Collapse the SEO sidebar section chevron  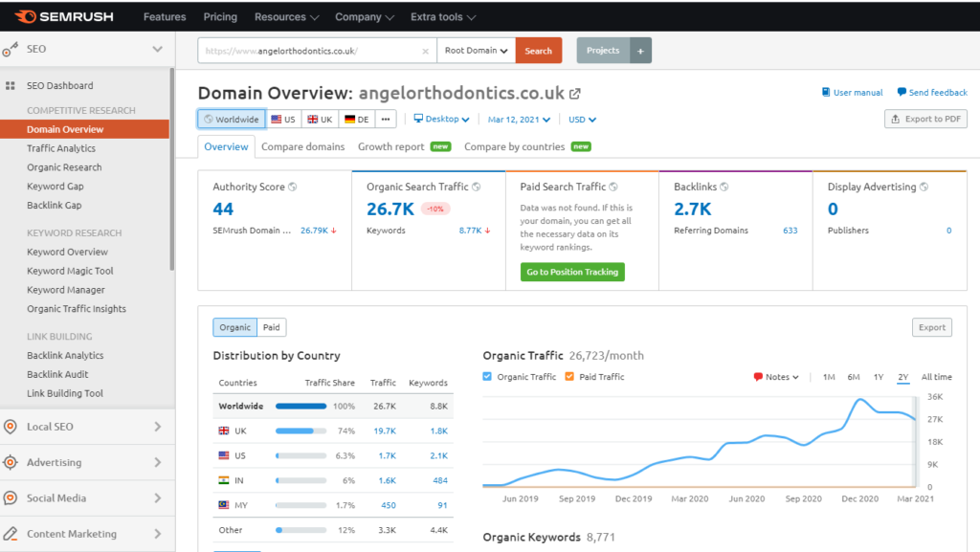(158, 49)
